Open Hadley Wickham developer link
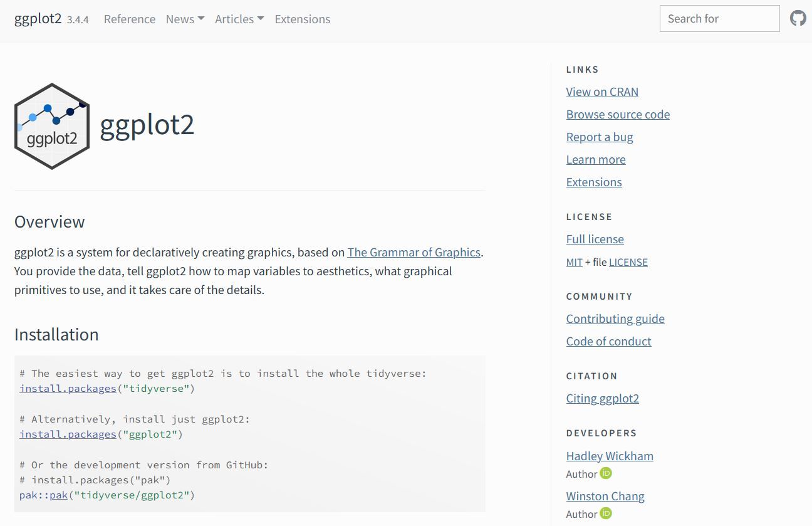Image resolution: width=812 pixels, height=526 pixels. click(x=610, y=456)
